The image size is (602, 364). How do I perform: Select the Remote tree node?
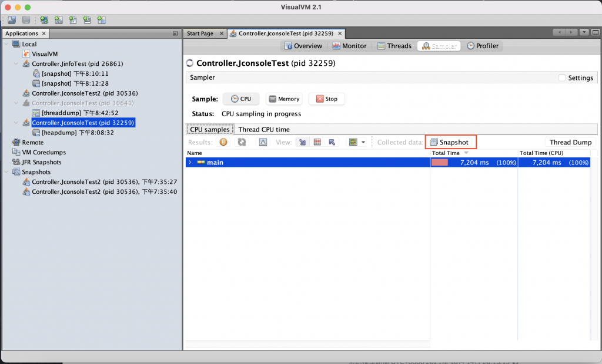click(x=33, y=143)
